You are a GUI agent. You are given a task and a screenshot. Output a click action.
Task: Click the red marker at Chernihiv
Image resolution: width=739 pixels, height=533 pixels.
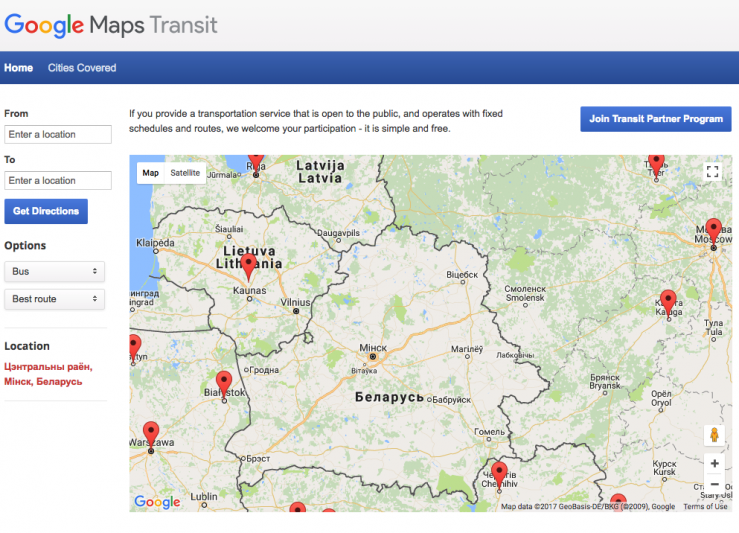499,472
